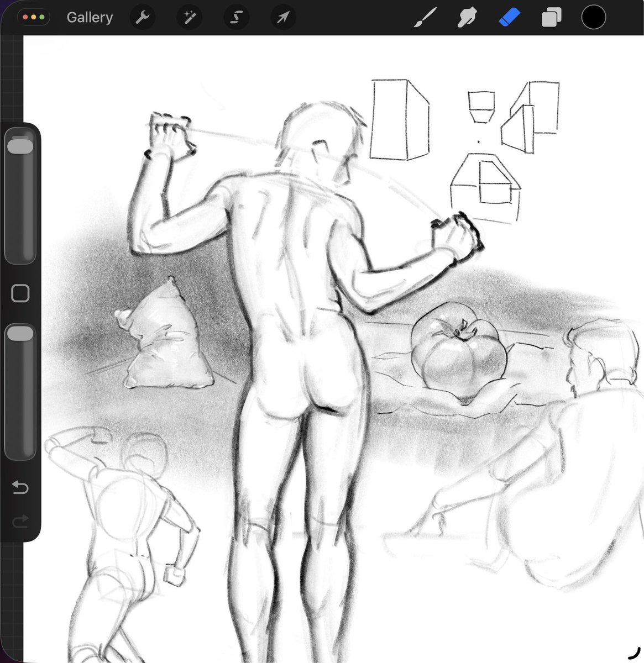This screenshot has height=663, width=644.
Task: Maximize the window with green button
Action: pos(41,17)
